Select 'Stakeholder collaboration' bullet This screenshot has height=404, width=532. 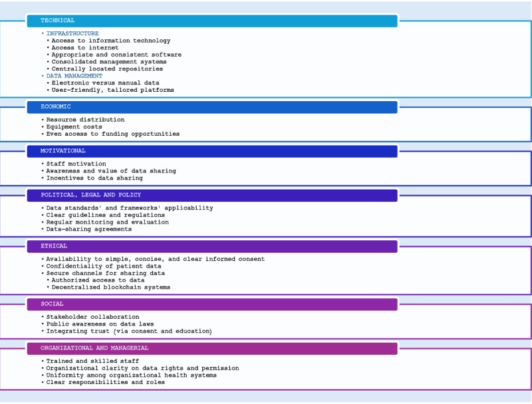(x=92, y=317)
